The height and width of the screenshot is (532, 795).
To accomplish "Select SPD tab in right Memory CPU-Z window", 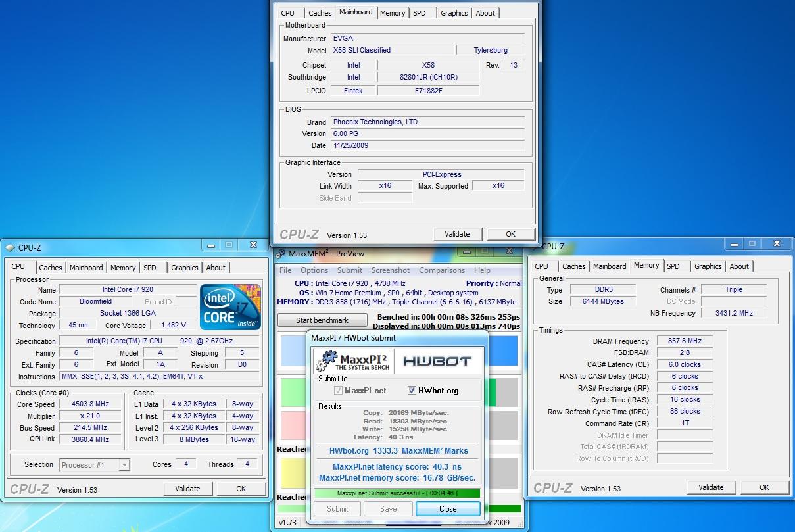I will (x=673, y=266).
